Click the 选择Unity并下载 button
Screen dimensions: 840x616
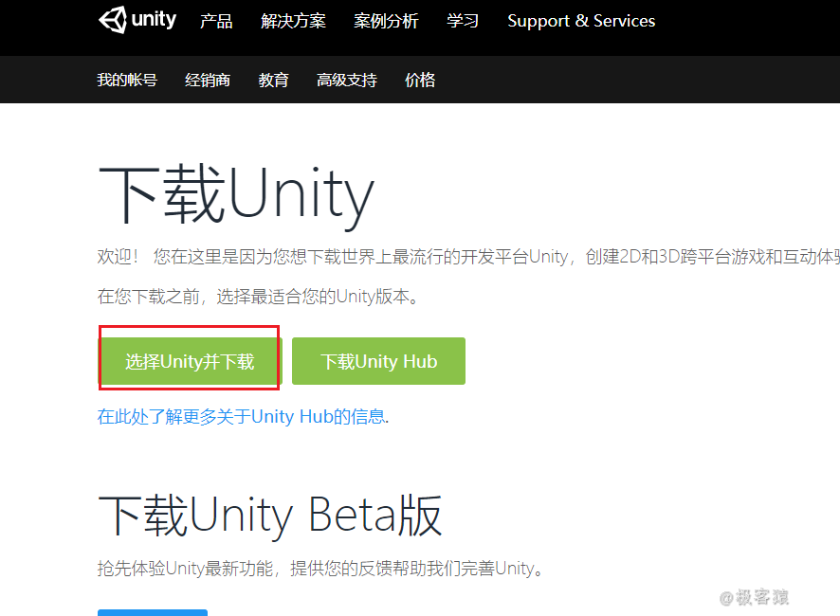(x=191, y=361)
